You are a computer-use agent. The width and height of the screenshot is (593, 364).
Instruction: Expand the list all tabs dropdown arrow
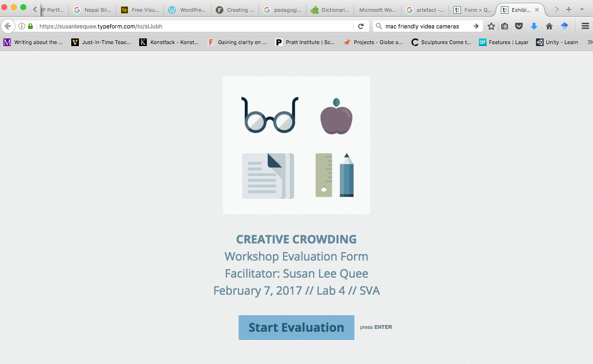582,9
